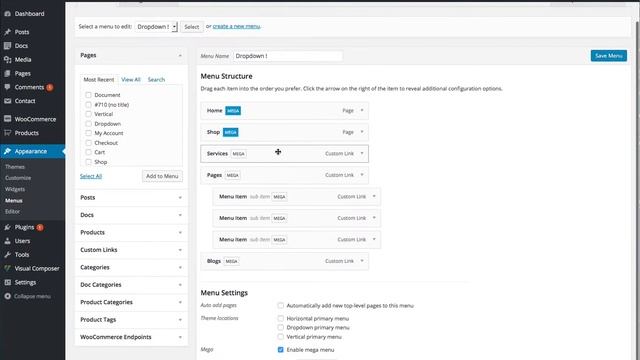The height and width of the screenshot is (360, 640).
Task: Click the Posts pin icon in sidebar
Action: (x=7, y=32)
